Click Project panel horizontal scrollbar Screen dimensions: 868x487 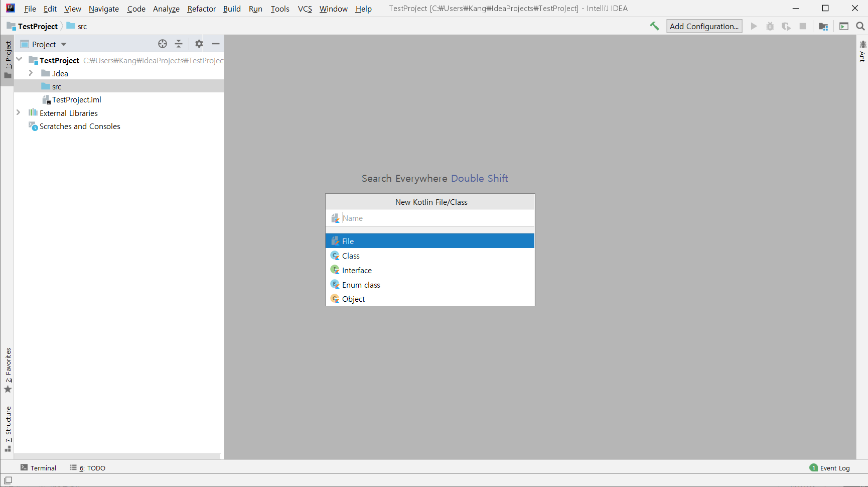point(117,456)
